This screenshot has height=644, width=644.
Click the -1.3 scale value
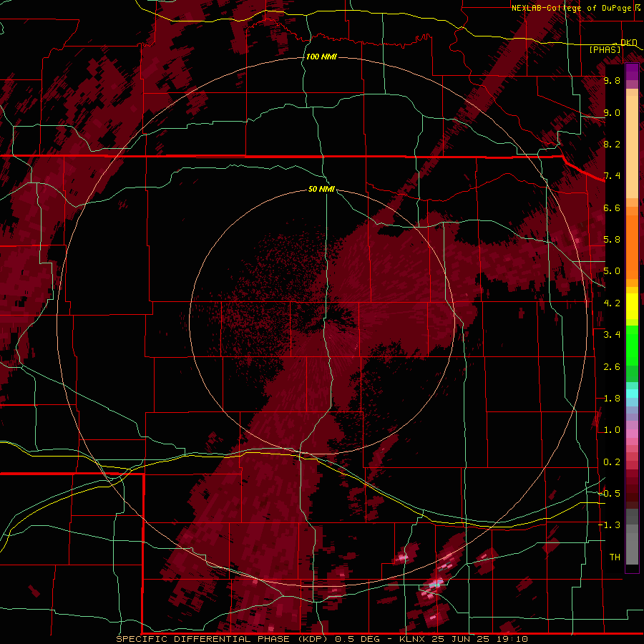[x=610, y=525]
